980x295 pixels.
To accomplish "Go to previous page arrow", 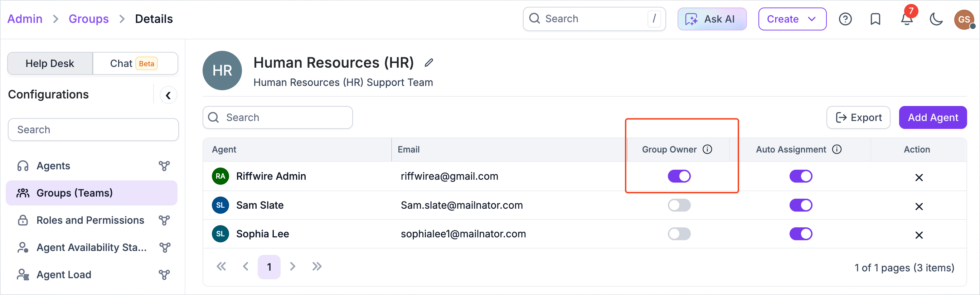I will pyautogui.click(x=246, y=266).
